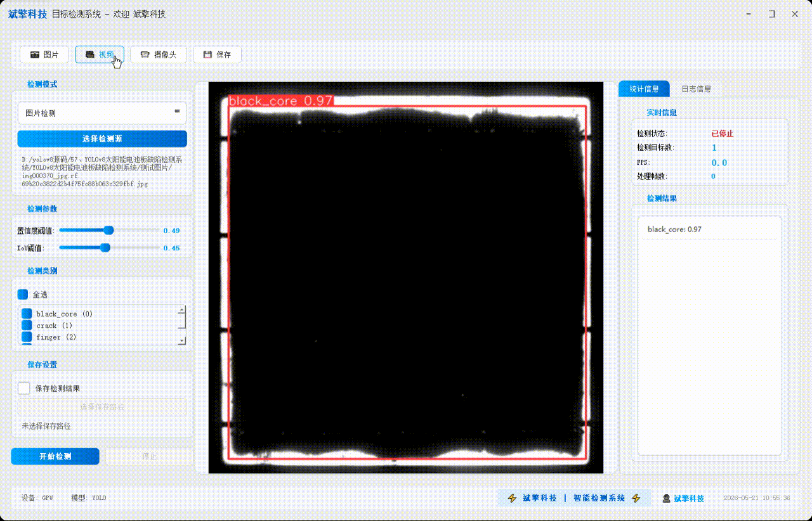Switch to 视频 video input
812x521 pixels.
pyautogui.click(x=99, y=55)
